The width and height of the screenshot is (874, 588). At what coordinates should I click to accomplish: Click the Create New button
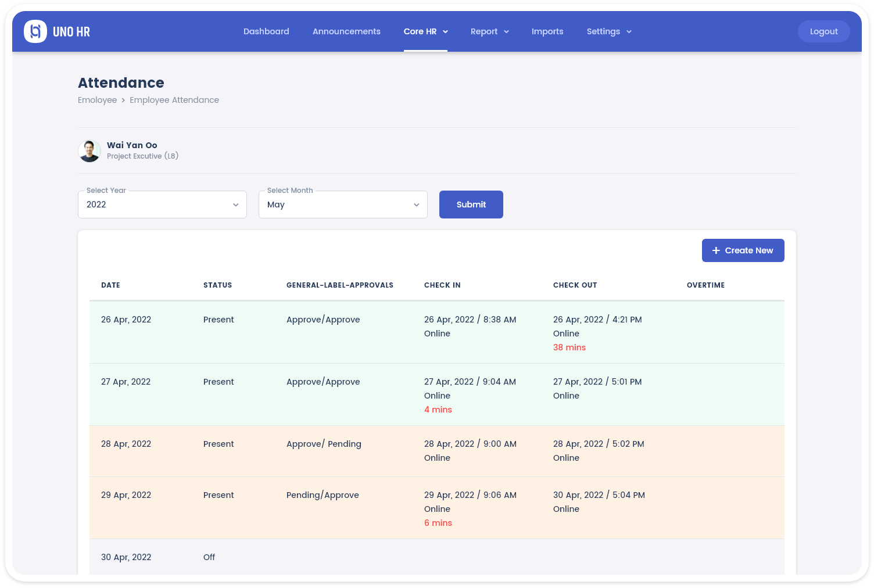(743, 250)
